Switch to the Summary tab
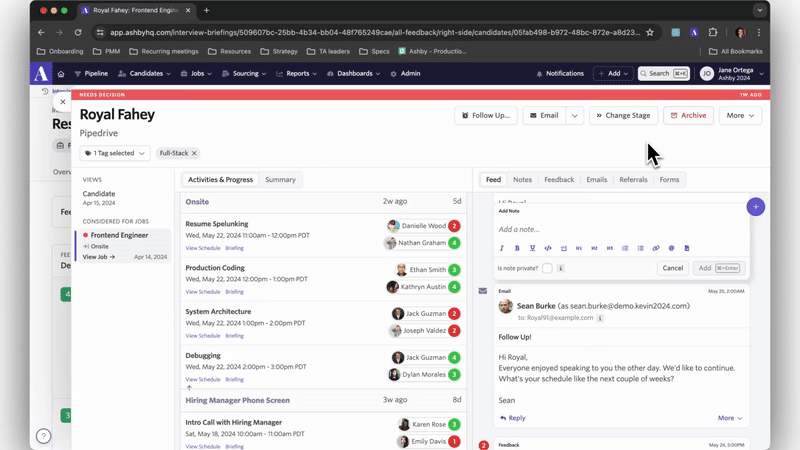The height and width of the screenshot is (450, 800). coord(280,180)
